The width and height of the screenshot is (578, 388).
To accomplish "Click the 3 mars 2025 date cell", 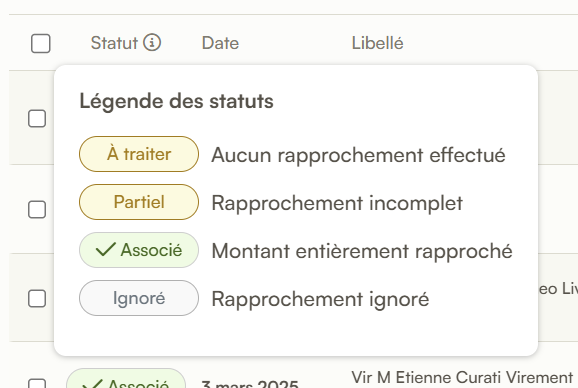I will pos(250,383).
